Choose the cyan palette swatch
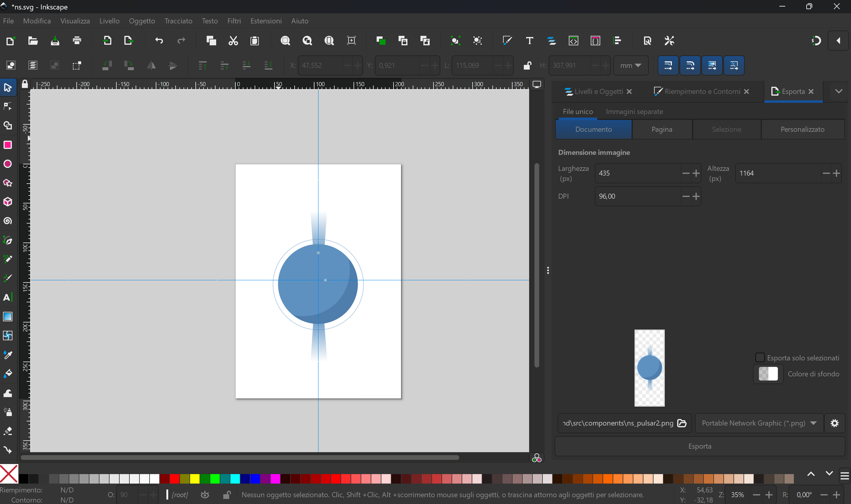 [x=235, y=479]
